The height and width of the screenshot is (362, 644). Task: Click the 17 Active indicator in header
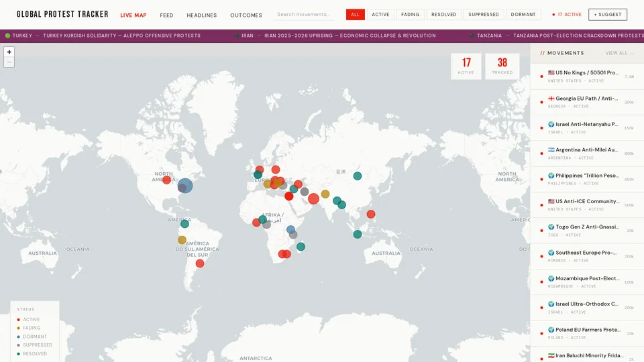pyautogui.click(x=567, y=14)
